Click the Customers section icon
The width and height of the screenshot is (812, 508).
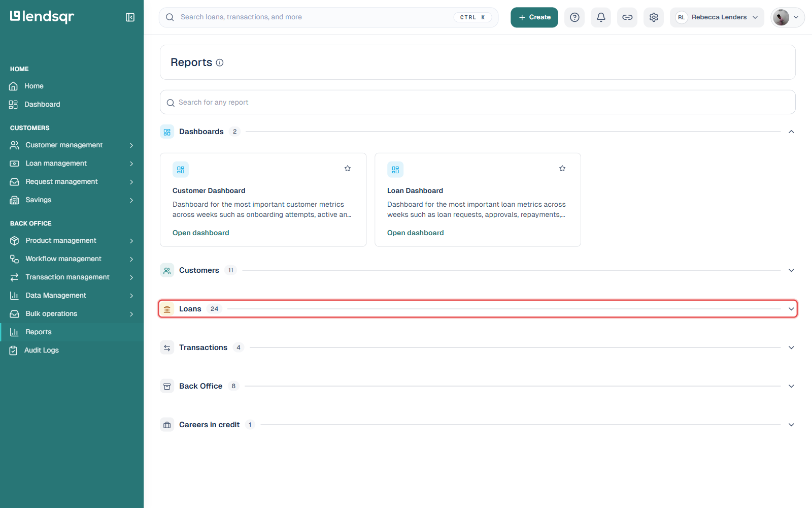[x=167, y=270]
